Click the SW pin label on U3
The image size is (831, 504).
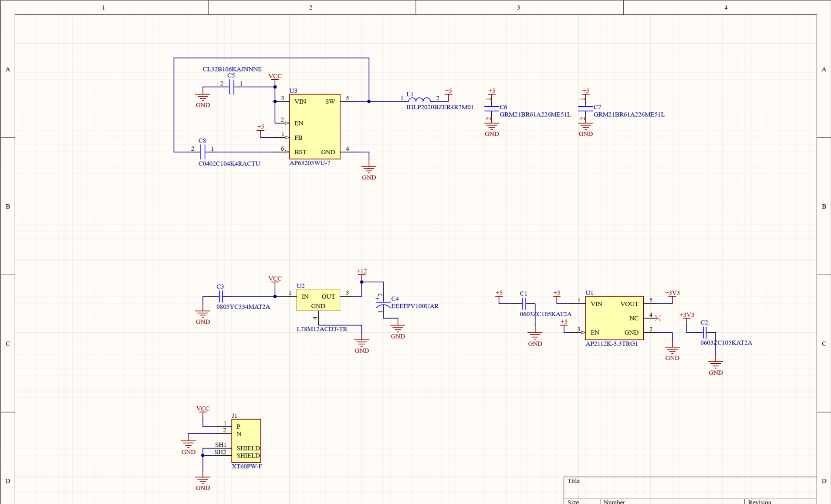330,101
